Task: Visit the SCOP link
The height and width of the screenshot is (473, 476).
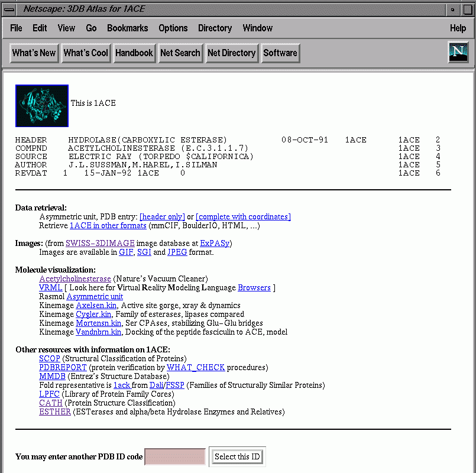Action: click(x=50, y=358)
